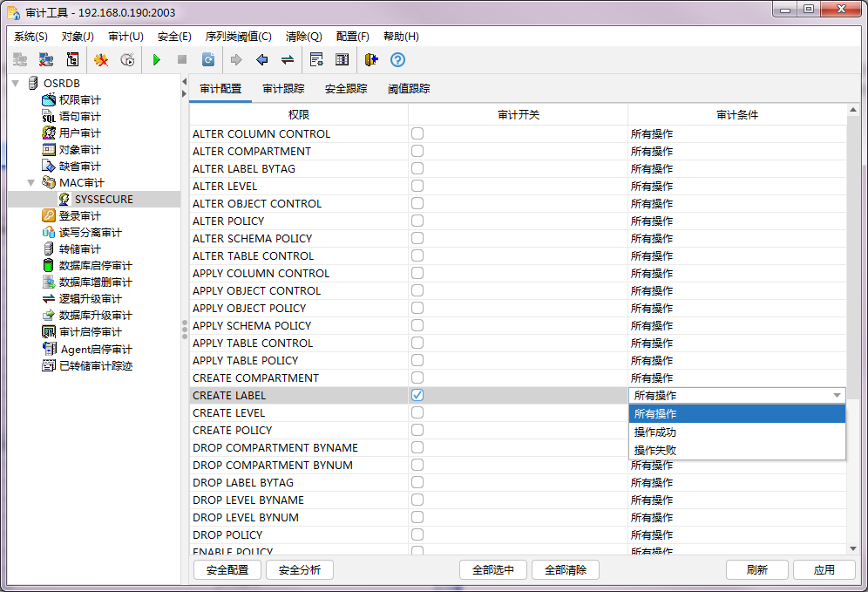The height and width of the screenshot is (592, 868).
Task: Choose 操作成功 from the open dropdown list
Action: [655, 432]
